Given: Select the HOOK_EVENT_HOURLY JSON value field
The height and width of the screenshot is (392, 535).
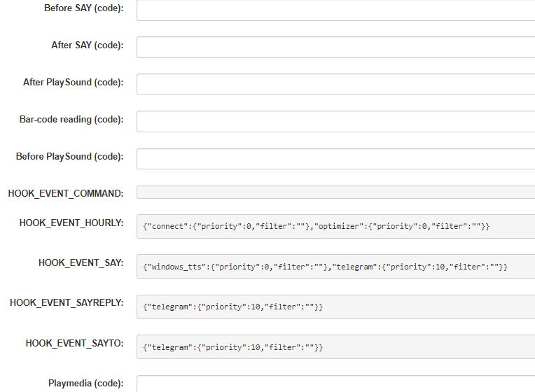Looking at the screenshot, I should coord(336,227).
